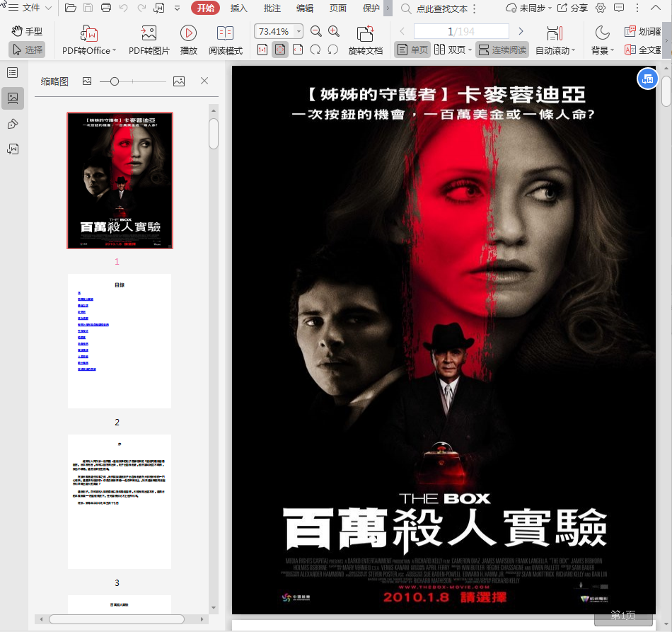The image size is (672, 632).
Task: Switch to 编辑 tab
Action: click(305, 8)
